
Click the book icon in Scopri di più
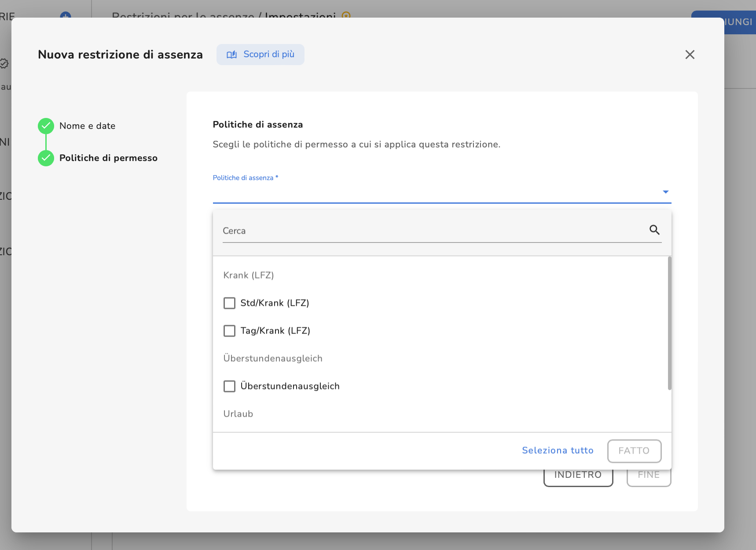pos(231,55)
